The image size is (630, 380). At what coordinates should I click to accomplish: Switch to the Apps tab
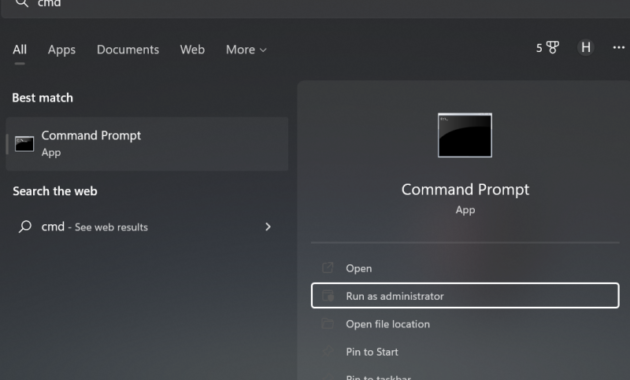[x=61, y=50]
